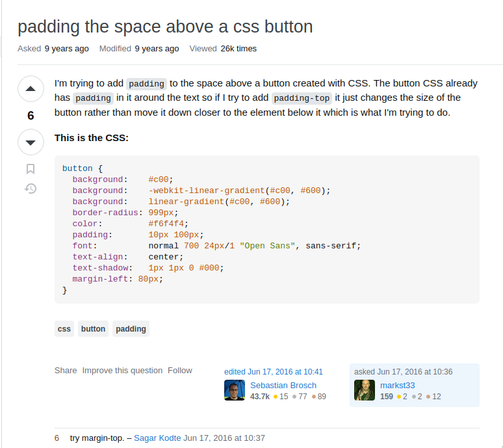This screenshot has width=503, height=448.
Task: Open the button tag
Action: click(93, 329)
